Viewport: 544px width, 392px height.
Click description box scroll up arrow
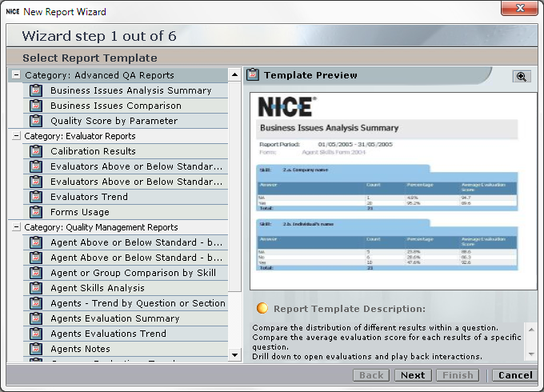(531, 330)
